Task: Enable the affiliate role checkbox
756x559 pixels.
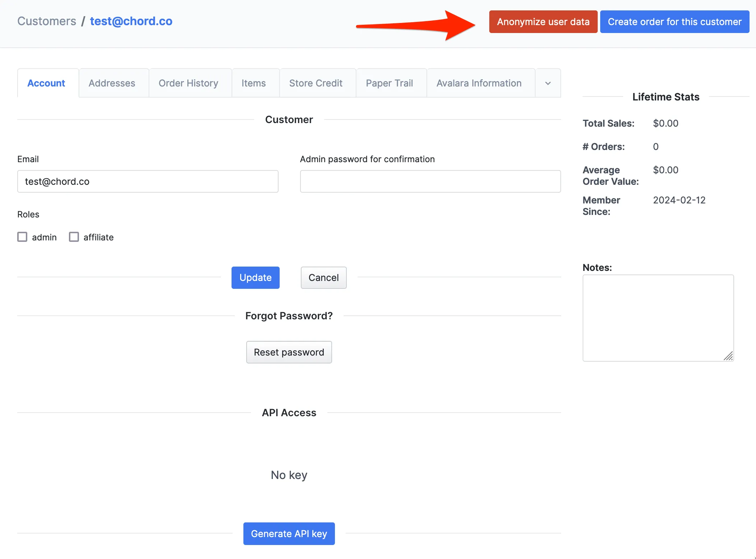Action: click(x=74, y=237)
